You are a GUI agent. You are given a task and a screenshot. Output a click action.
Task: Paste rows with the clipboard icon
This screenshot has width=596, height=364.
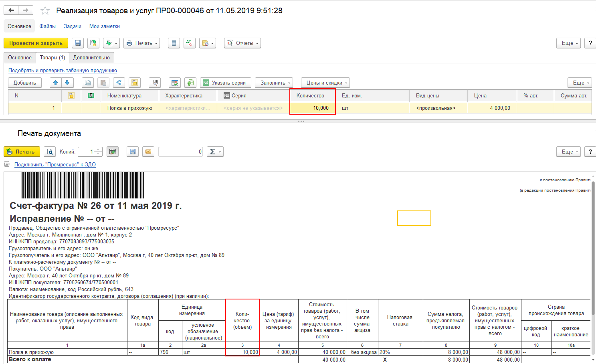click(103, 83)
